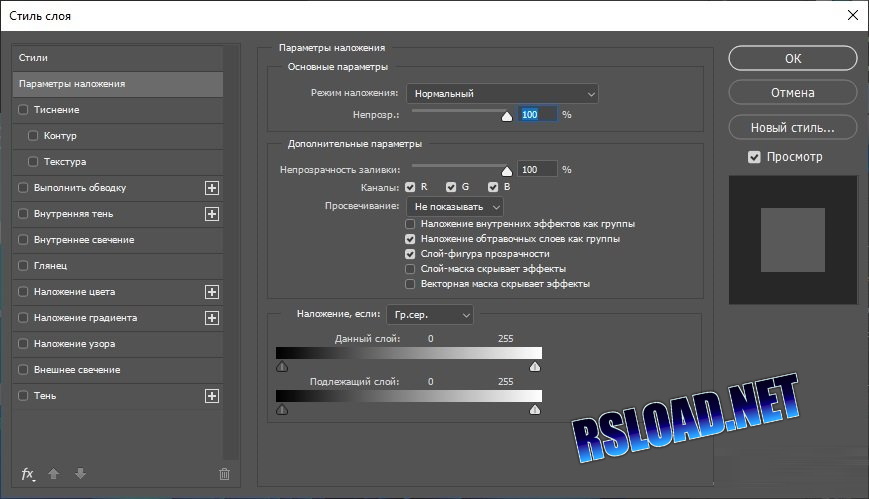Screen dimensions: 869x499
Task: Uncheck Наложение обтравочных слоев как группы
Action: (410, 240)
